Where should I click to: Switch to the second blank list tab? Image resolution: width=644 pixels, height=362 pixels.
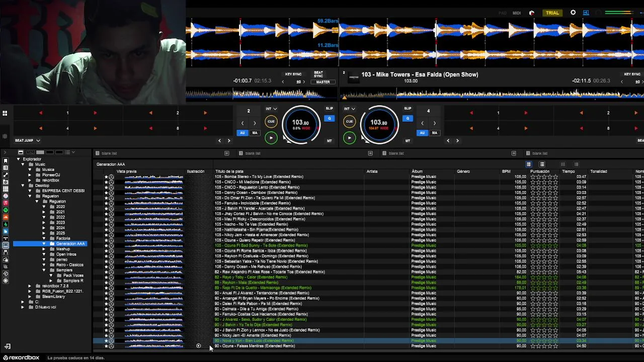(307, 153)
